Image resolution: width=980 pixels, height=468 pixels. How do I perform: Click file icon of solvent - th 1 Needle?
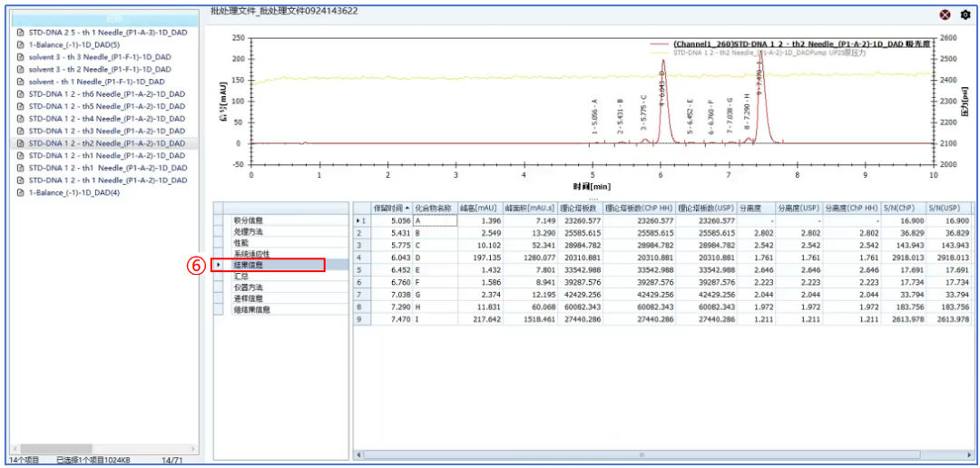(21, 82)
